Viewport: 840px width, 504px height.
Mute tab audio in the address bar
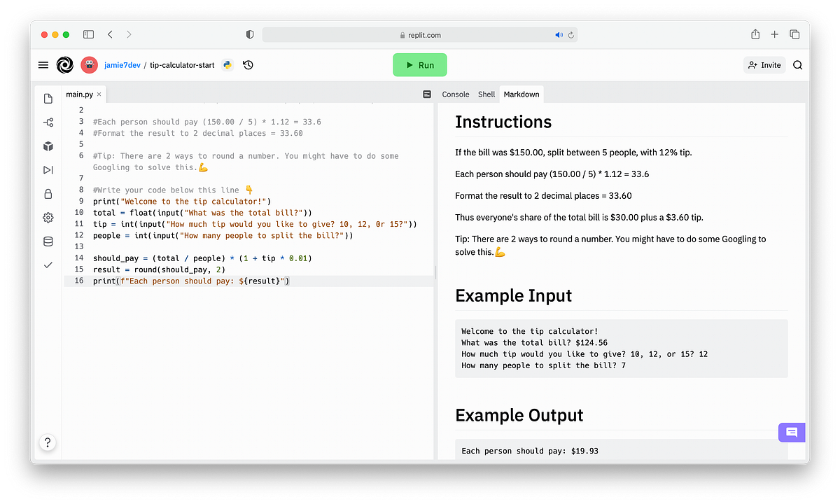tap(557, 34)
